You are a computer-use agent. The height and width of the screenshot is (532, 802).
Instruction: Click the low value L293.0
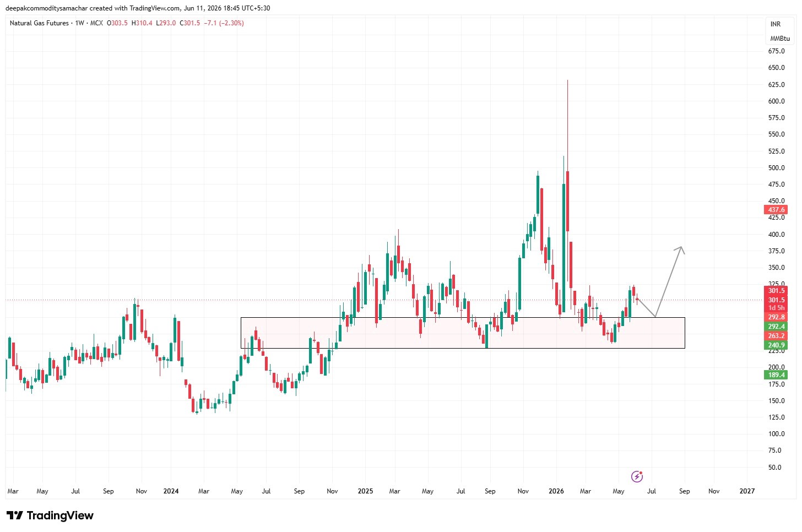click(166, 23)
